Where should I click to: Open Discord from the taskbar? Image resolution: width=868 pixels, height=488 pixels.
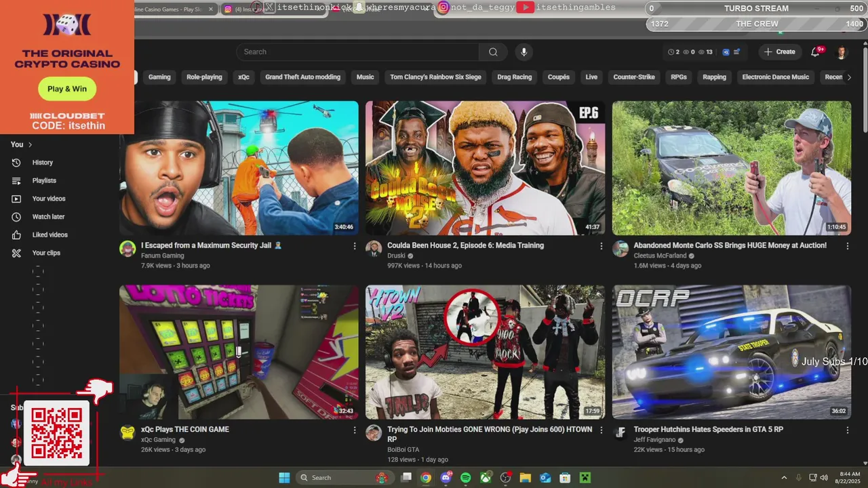pos(446,478)
